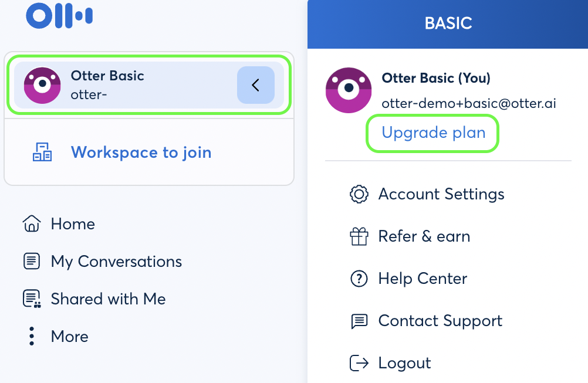Click the Help Center question-mark icon
Screen dimensions: 588x383
click(x=359, y=279)
